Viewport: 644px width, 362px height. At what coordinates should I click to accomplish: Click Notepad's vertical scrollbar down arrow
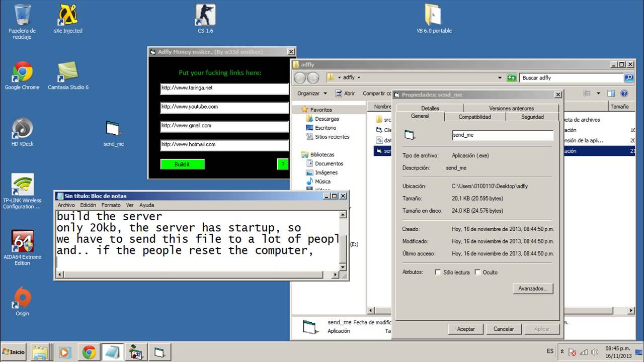344,266
